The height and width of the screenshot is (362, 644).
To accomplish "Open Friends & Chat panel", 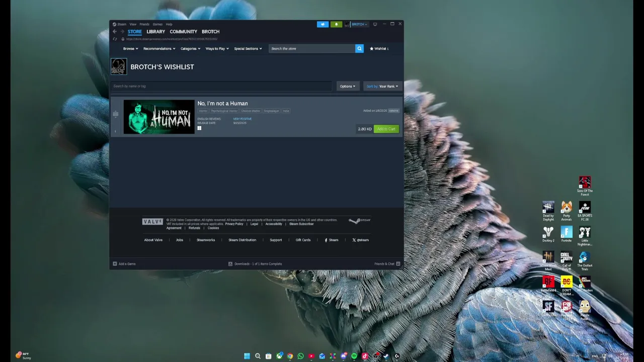I will pyautogui.click(x=387, y=264).
